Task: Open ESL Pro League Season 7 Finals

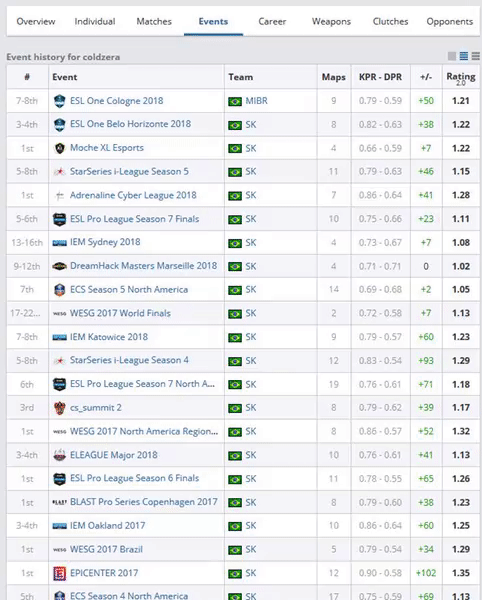Action: pyautogui.click(x=135, y=219)
